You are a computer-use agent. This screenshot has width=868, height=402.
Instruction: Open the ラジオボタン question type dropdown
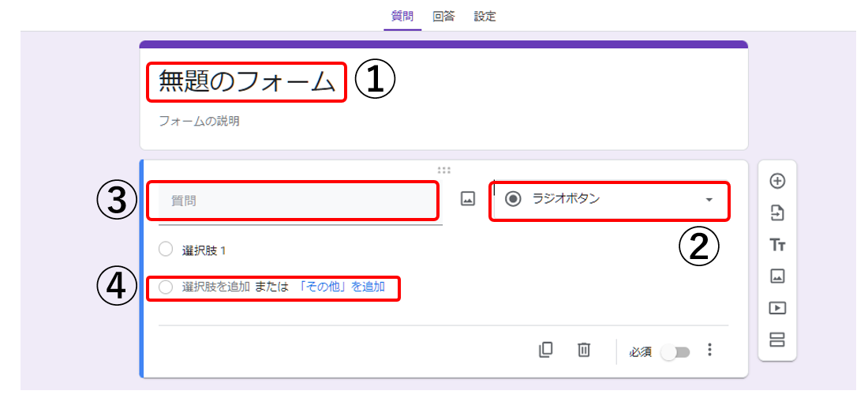tap(609, 200)
